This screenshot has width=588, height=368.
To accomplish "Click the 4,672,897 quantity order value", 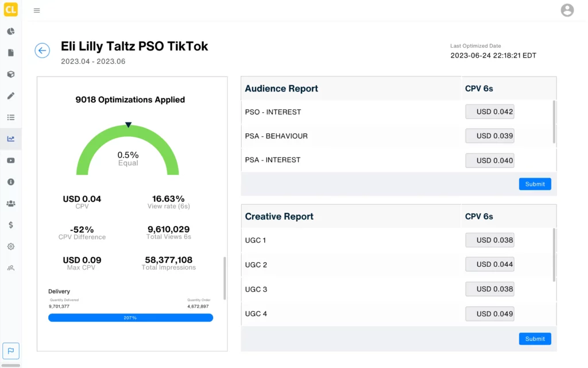I will click(198, 306).
